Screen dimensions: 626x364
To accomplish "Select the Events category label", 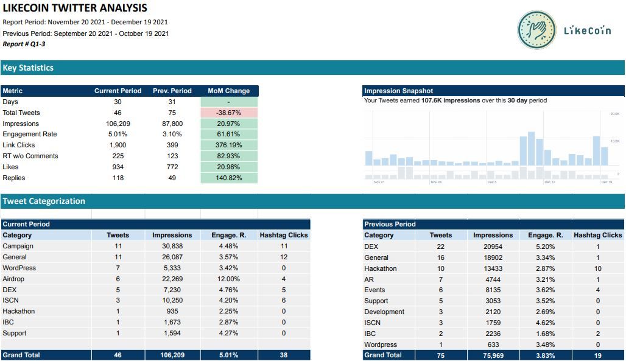I will click(375, 290).
